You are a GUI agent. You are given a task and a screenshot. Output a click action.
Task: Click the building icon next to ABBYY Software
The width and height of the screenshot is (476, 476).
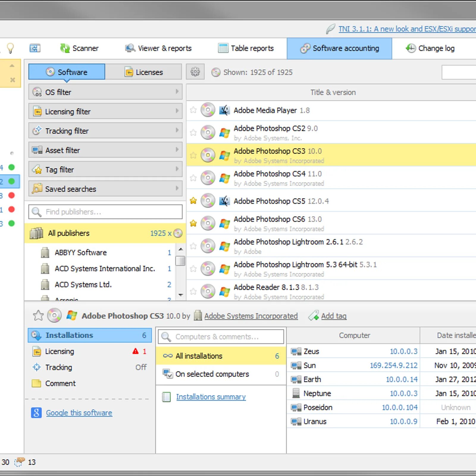(45, 253)
